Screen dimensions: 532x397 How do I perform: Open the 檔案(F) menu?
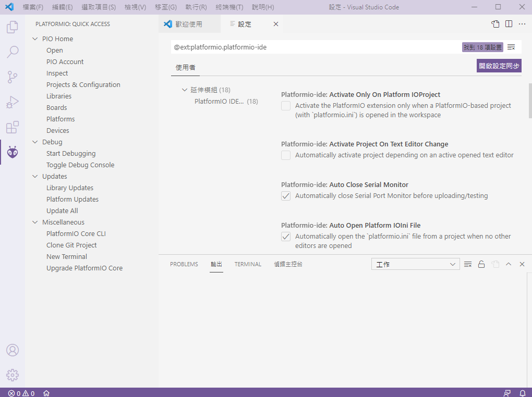[33, 7]
